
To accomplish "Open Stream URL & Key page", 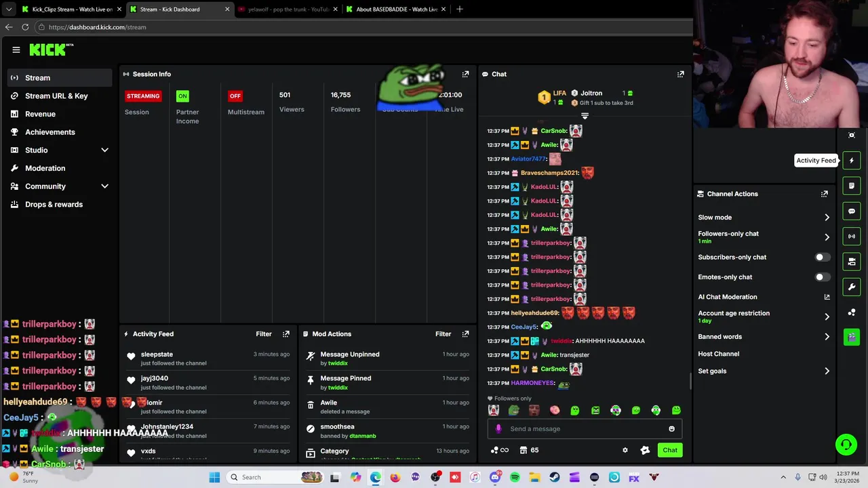I will [x=60, y=96].
